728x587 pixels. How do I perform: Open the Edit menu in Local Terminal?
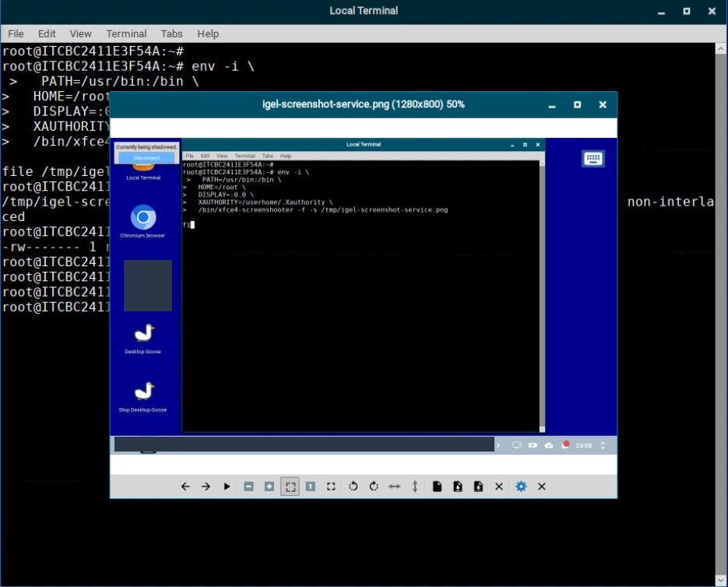point(47,33)
